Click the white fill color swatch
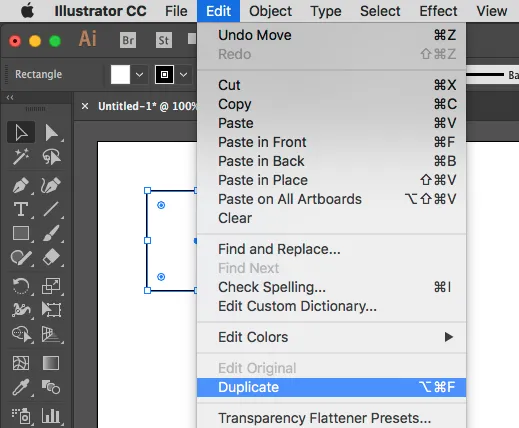Image resolution: width=519 pixels, height=428 pixels. click(120, 74)
